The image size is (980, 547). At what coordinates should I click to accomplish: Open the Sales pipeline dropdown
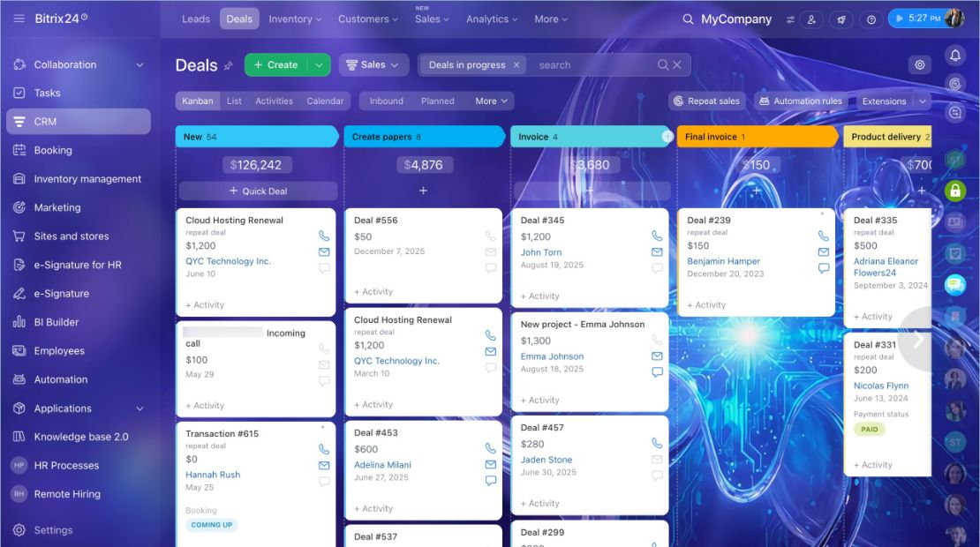pyautogui.click(x=373, y=65)
